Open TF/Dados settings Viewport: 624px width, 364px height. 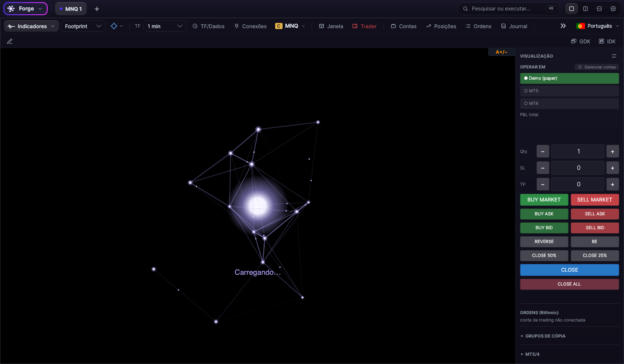(208, 26)
